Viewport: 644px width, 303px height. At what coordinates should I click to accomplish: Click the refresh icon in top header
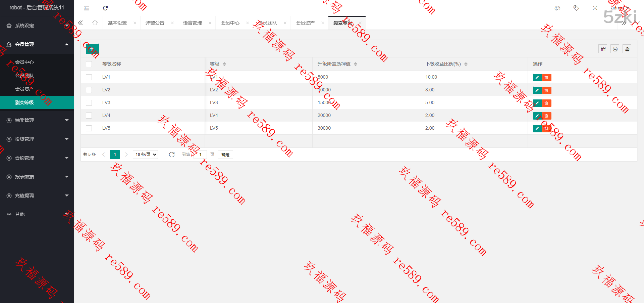coord(105,8)
